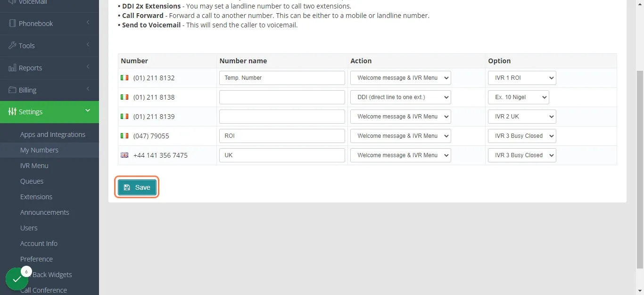Open IVR Menu settings
644x295 pixels.
34,166
